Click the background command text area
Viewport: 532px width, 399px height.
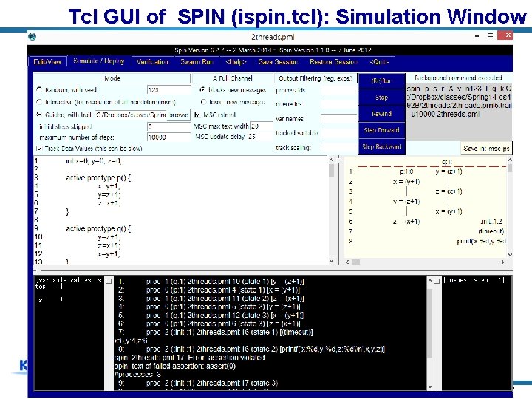click(x=459, y=112)
